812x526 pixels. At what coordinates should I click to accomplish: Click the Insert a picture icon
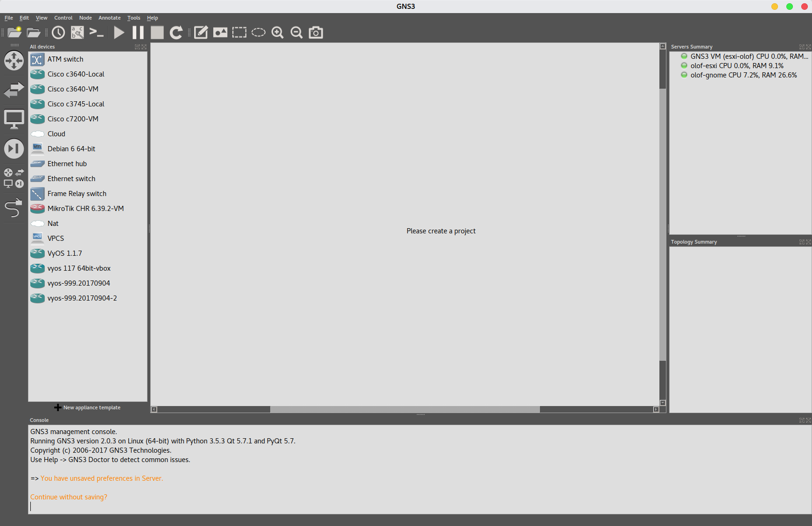(220, 32)
